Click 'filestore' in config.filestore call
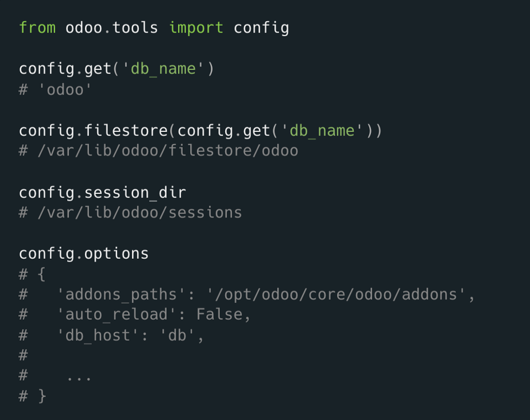Screen dimensions: 530x420 click(x=126, y=130)
